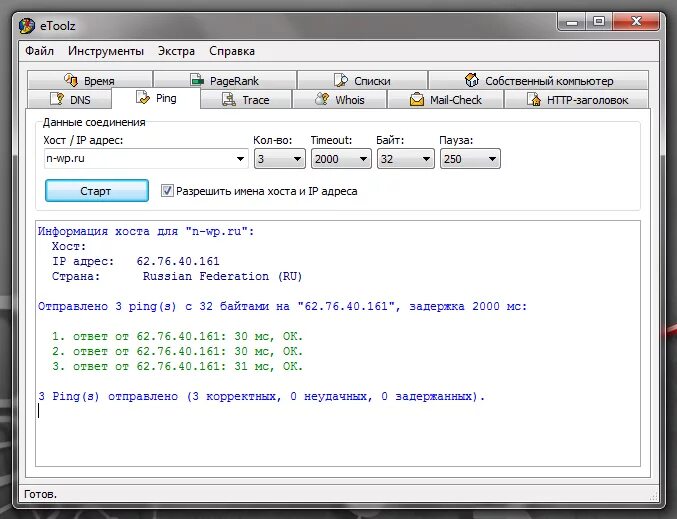Viewport: 677px width, 519px height.
Task: Click the eToolz application logo icon
Action: click(27, 26)
